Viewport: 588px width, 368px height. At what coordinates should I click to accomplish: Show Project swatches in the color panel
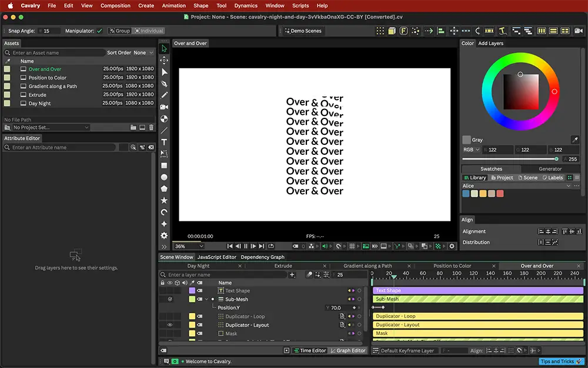coord(502,178)
